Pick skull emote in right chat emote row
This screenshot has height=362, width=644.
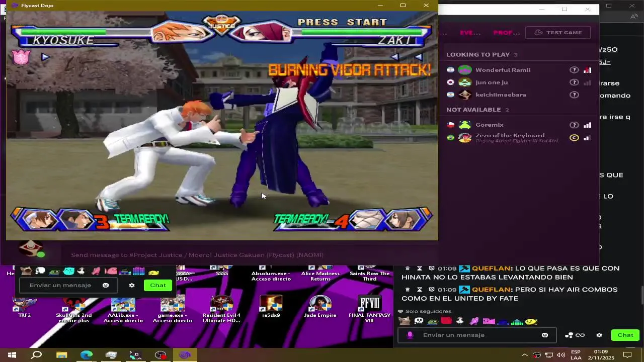tap(419, 321)
